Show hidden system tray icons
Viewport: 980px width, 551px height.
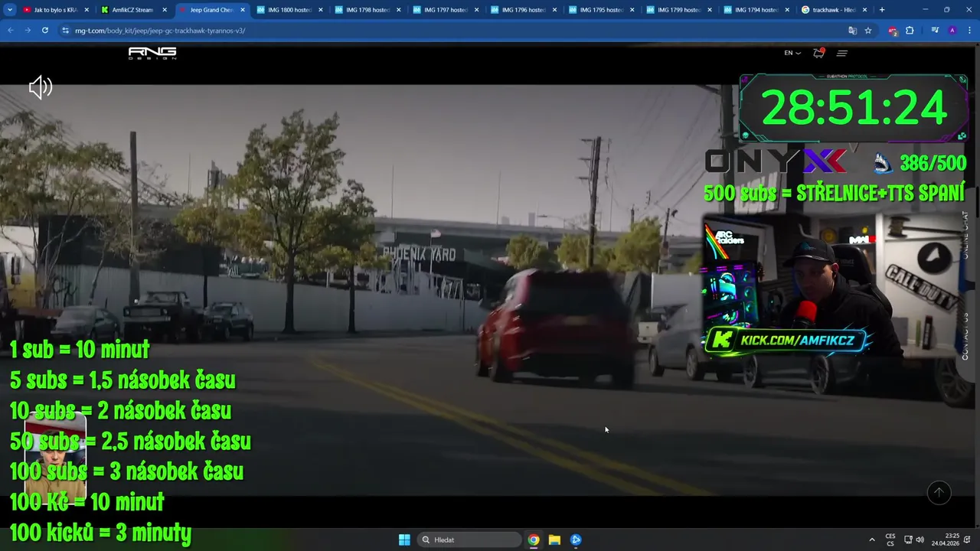871,540
